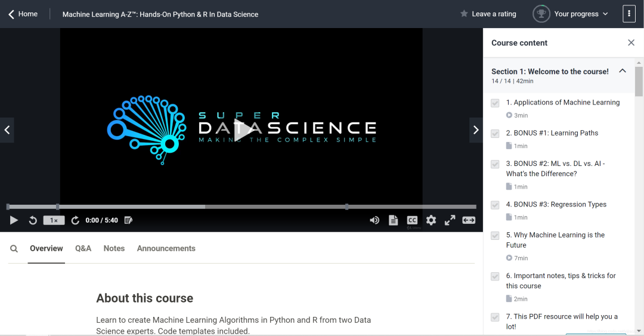
Task: Add a note with the bookmark note icon
Action: (128, 220)
